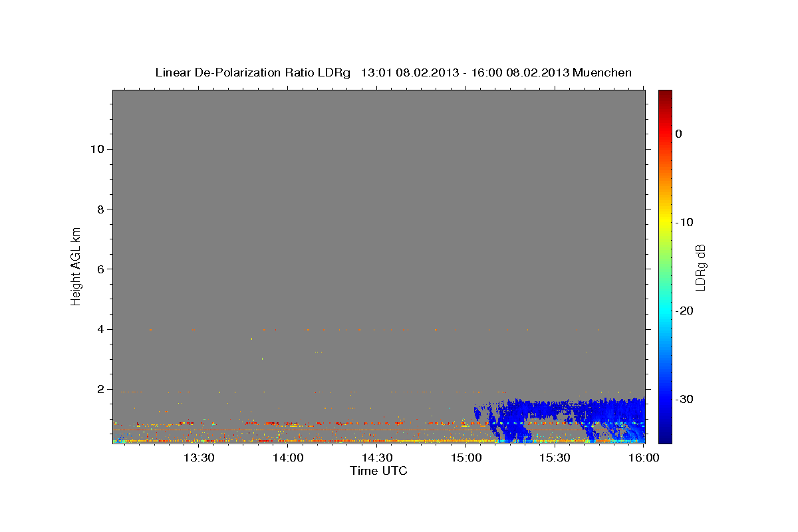Viewport: 798px width, 532px height.
Task: Click the 'Time UTC' axis label
Action: tap(378, 471)
